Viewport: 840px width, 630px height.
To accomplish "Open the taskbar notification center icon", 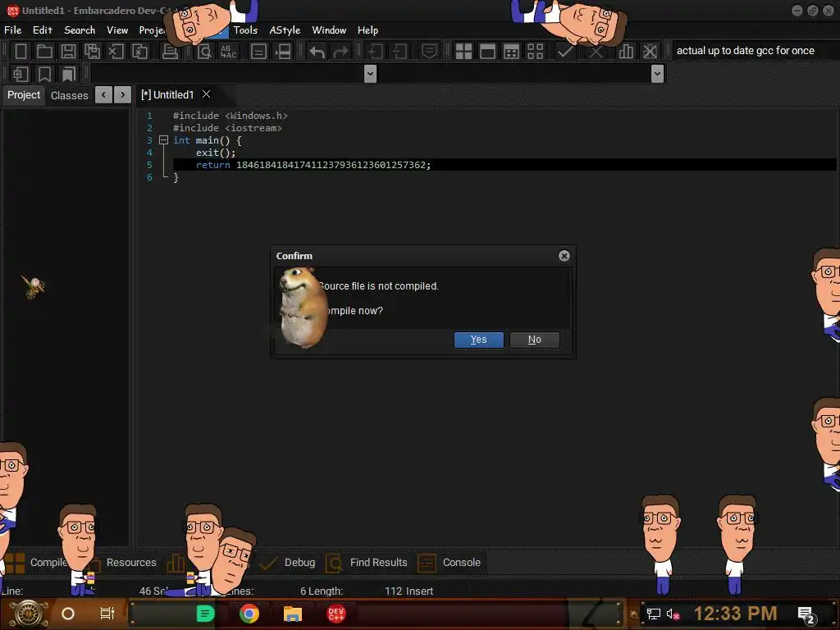I will [x=806, y=614].
